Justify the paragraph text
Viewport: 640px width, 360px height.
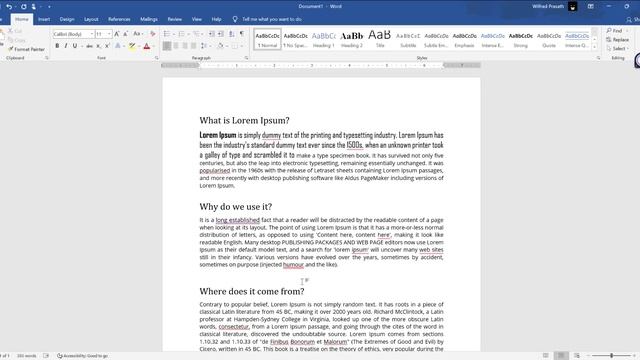(x=193, y=46)
